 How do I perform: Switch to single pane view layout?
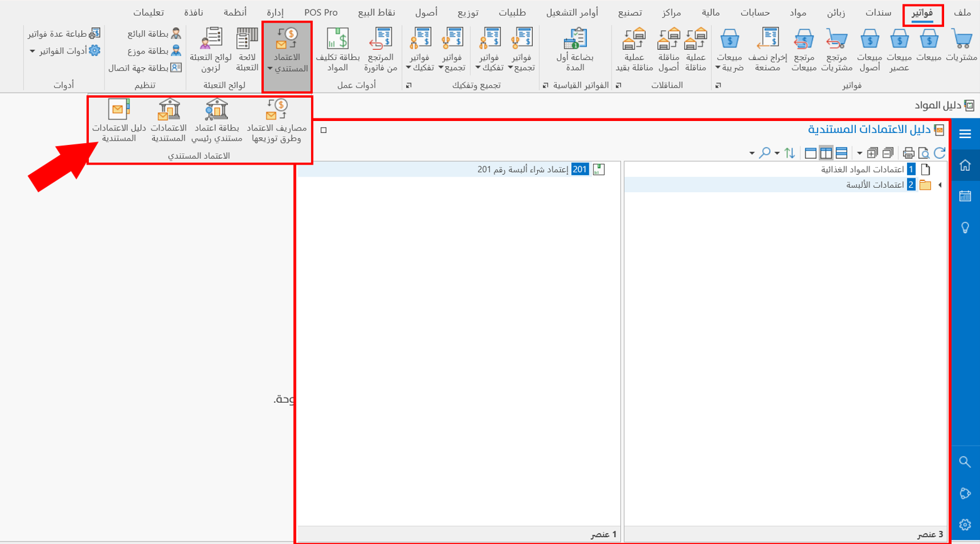pyautogui.click(x=811, y=153)
